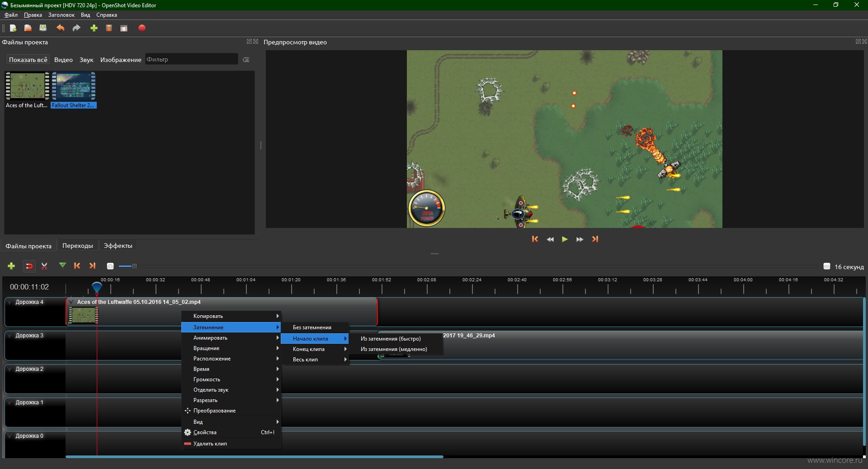Rewind the video preview

pyautogui.click(x=550, y=239)
